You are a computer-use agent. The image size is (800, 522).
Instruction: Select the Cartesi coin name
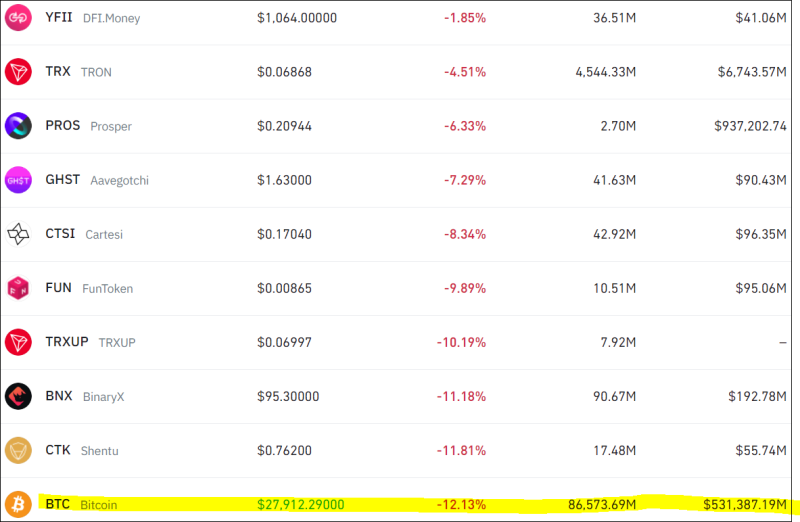pos(104,235)
